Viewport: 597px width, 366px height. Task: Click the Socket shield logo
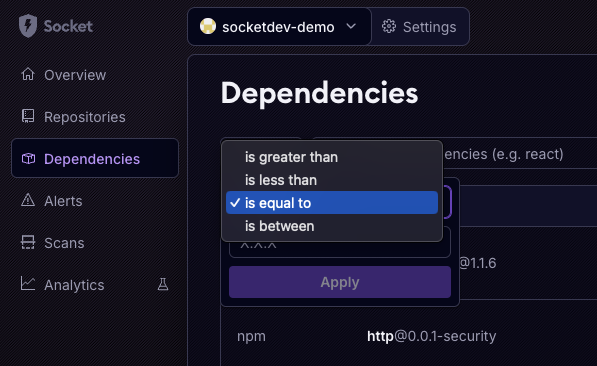28,26
